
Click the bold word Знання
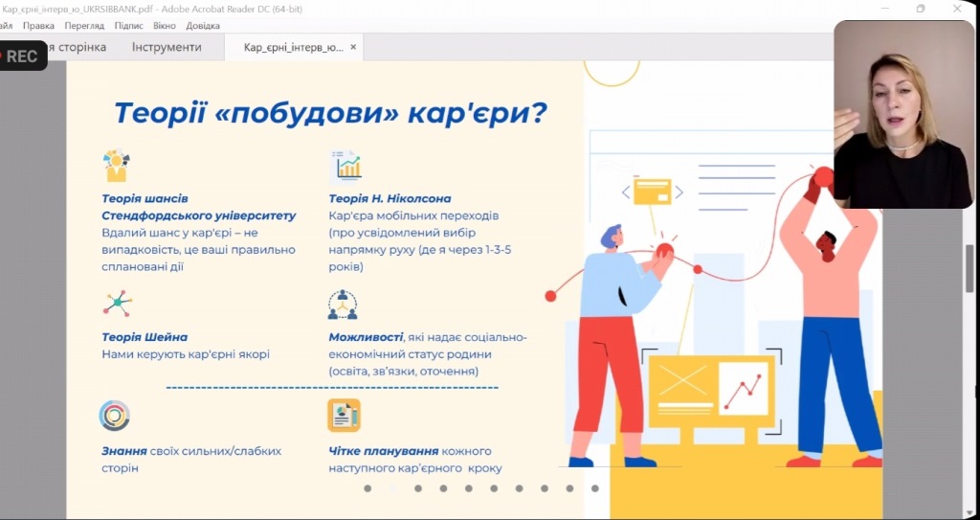pyautogui.click(x=124, y=450)
